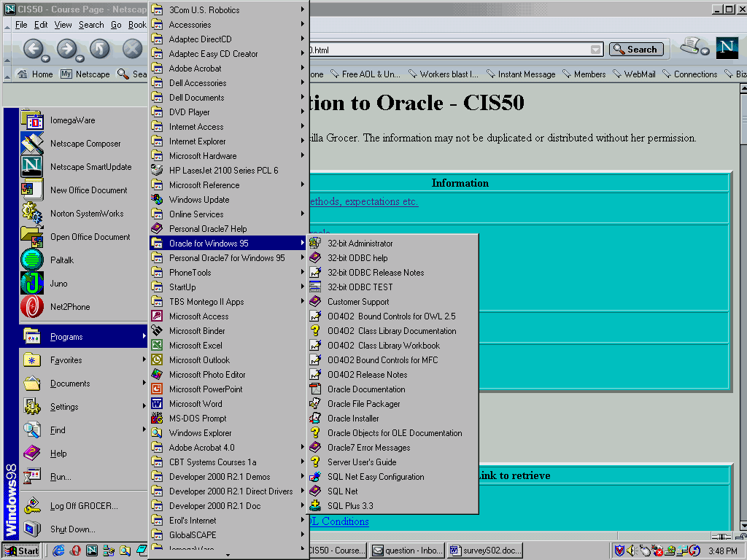Viewport: 747px width, 560px height.
Task: Click the Instant Message toolbar link
Action: click(x=521, y=74)
